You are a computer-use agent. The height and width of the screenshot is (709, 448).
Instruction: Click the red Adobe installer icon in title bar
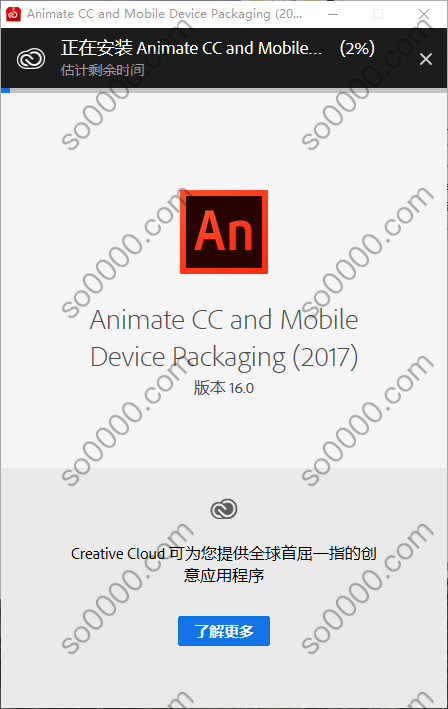(13, 14)
